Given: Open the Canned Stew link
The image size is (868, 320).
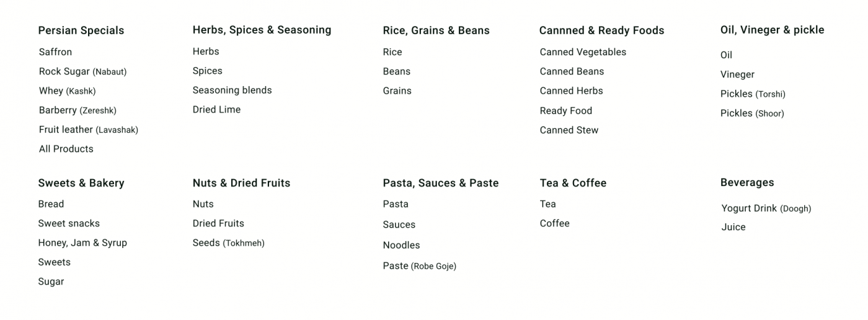Looking at the screenshot, I should coord(569,130).
